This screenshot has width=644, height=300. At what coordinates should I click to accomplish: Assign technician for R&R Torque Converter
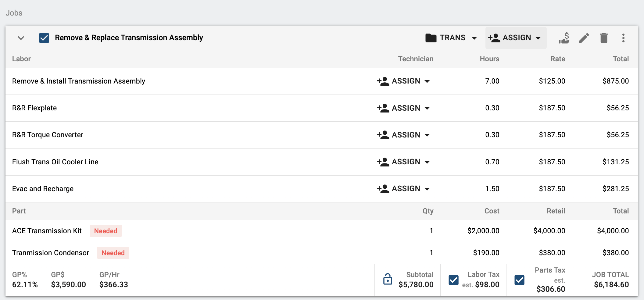[x=403, y=135]
